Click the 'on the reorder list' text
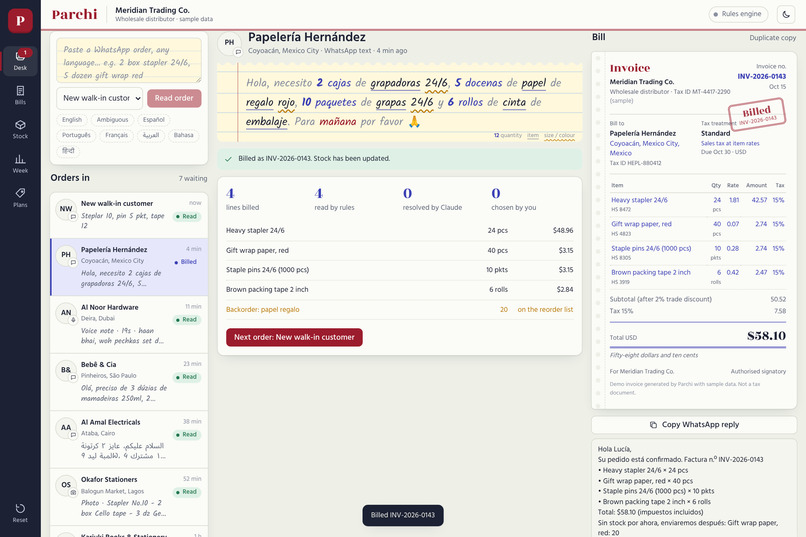This screenshot has width=806, height=537. point(545,310)
